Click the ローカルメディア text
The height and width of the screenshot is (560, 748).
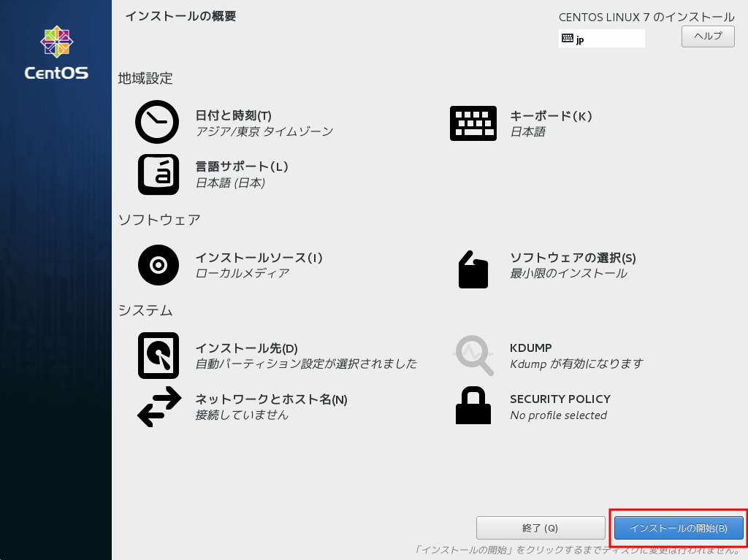[243, 273]
